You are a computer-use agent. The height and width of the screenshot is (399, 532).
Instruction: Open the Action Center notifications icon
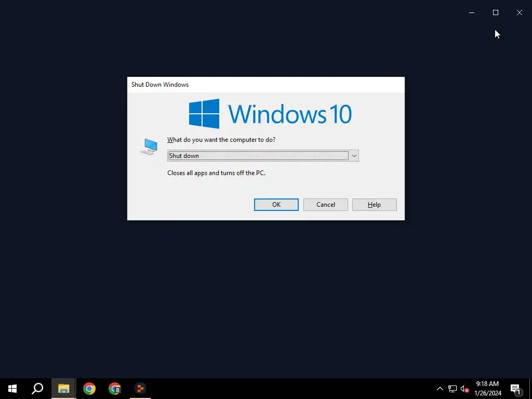click(x=516, y=389)
